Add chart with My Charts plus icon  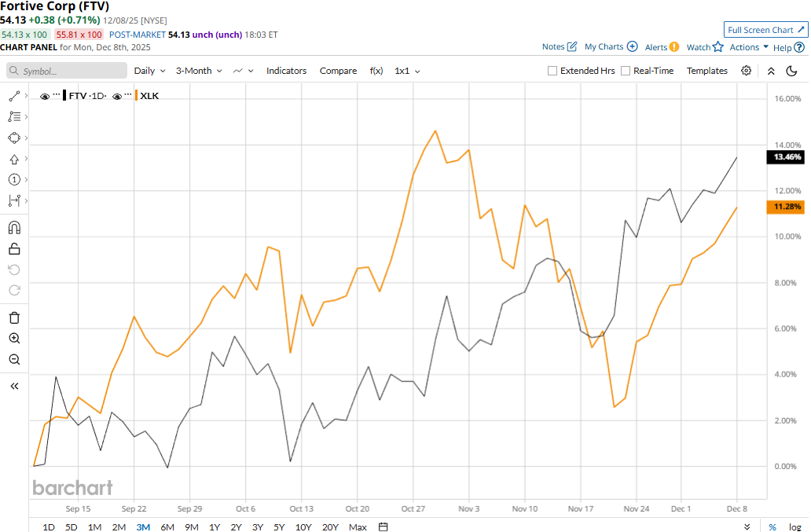tap(632, 46)
